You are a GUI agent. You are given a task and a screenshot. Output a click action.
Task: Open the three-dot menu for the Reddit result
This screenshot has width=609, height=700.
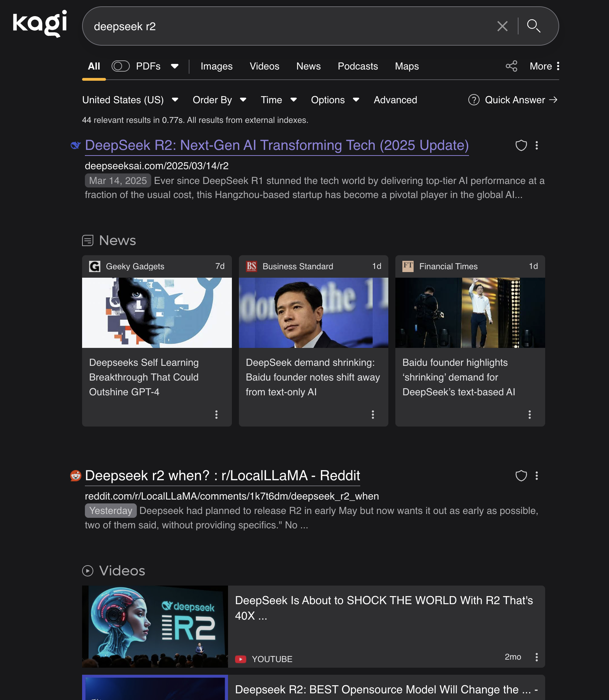(536, 476)
